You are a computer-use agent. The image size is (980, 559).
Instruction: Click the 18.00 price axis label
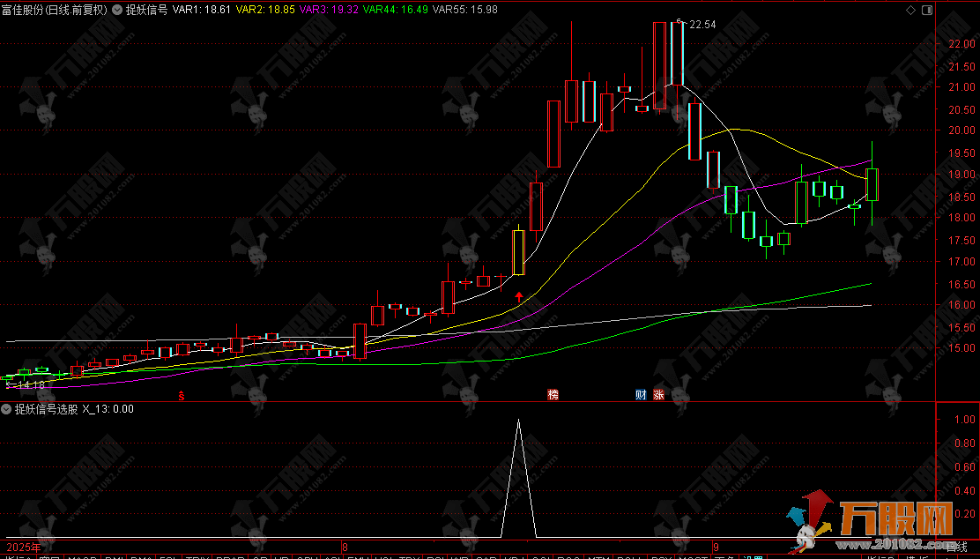tap(961, 218)
